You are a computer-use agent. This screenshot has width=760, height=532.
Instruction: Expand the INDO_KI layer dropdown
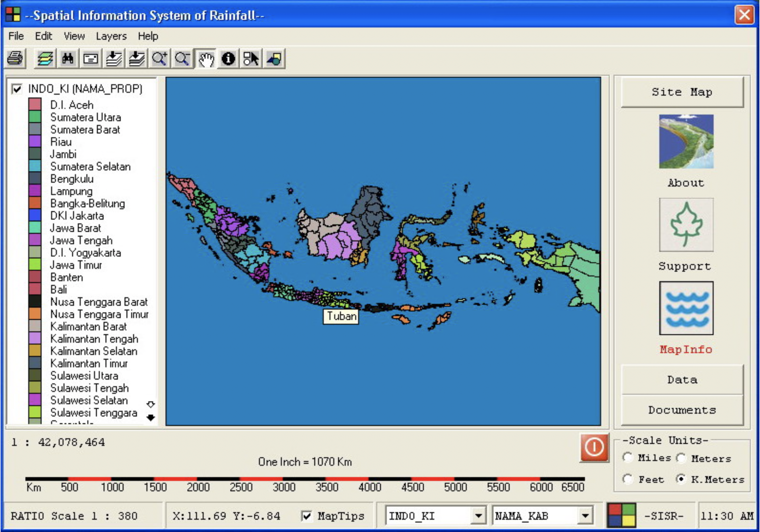click(x=478, y=516)
